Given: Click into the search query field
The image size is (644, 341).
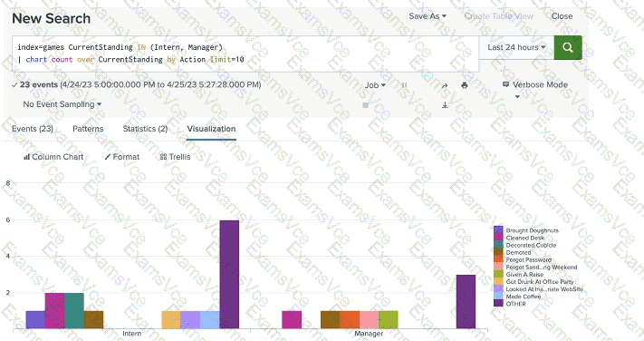Looking at the screenshot, I should click(245, 54).
